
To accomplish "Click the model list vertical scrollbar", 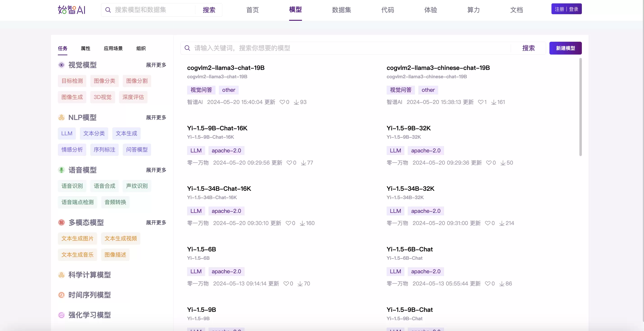I will tap(581, 107).
